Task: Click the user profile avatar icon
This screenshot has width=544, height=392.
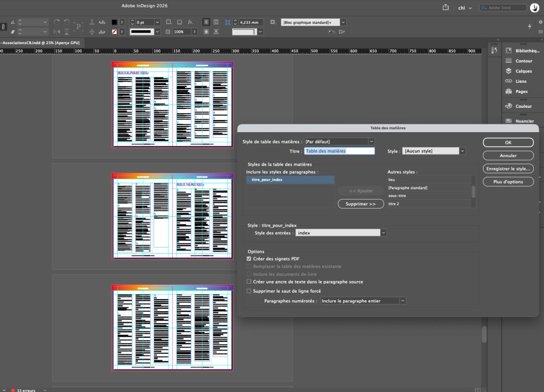Action: point(534,7)
